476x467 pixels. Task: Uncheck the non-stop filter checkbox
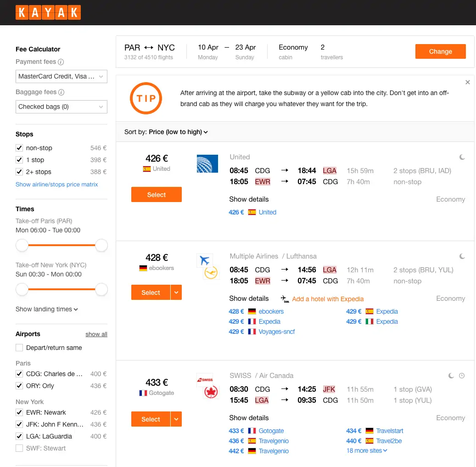click(x=19, y=148)
